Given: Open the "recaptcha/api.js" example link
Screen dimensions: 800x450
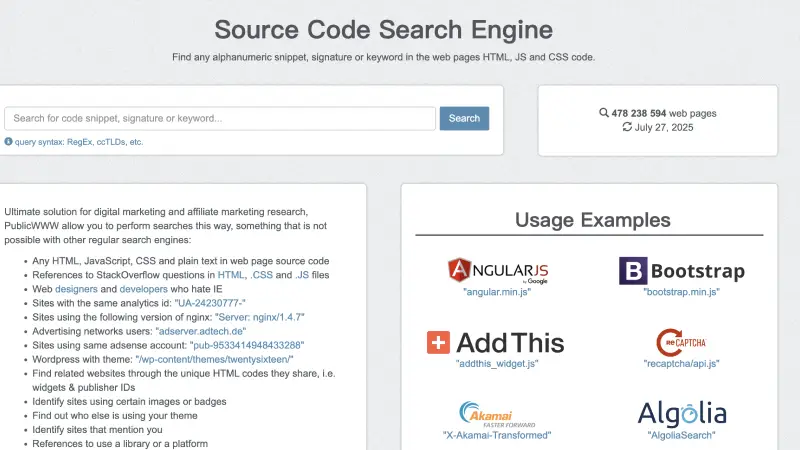Looking at the screenshot, I should pyautogui.click(x=682, y=364).
